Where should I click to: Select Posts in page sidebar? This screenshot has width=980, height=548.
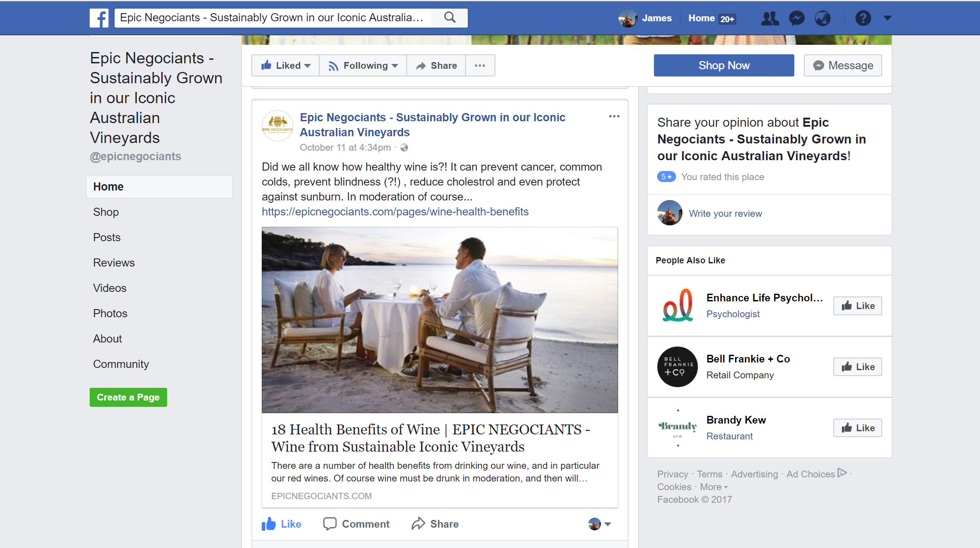107,237
